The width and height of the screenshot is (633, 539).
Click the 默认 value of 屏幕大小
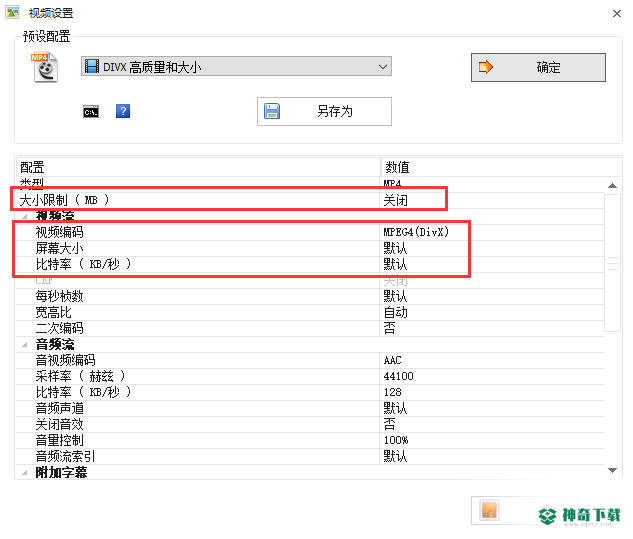(396, 248)
